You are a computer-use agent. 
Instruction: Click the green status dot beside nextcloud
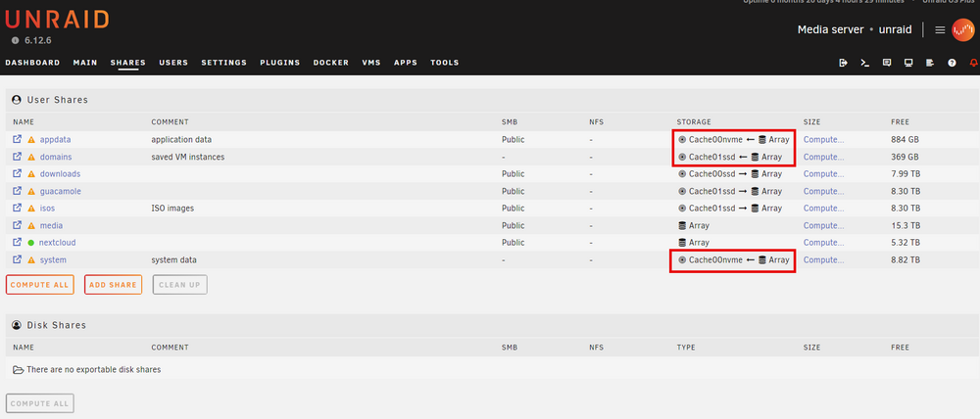click(31, 243)
